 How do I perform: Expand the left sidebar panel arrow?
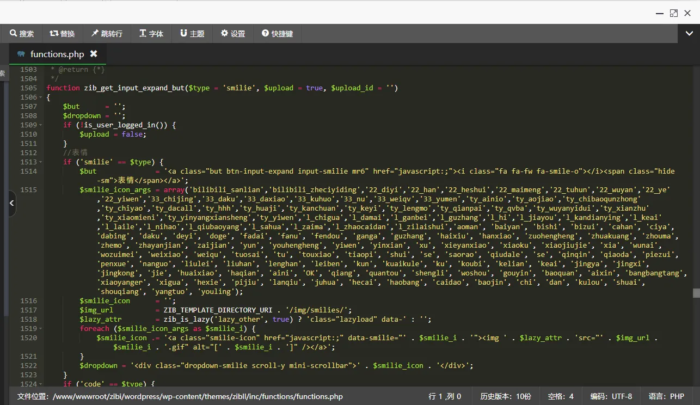pos(11,202)
